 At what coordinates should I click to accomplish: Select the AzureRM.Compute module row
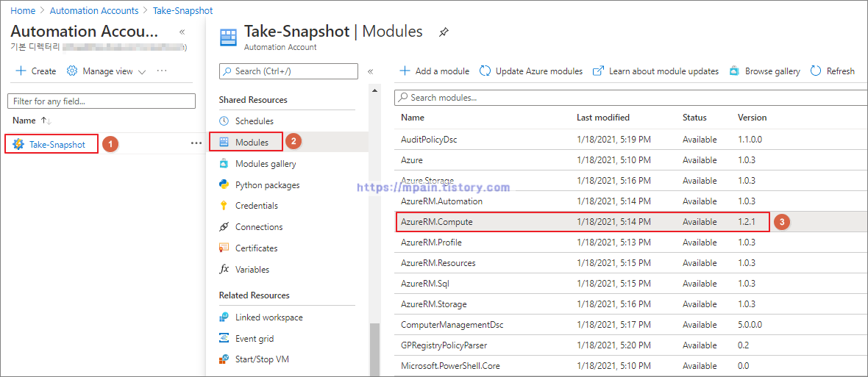(630, 222)
